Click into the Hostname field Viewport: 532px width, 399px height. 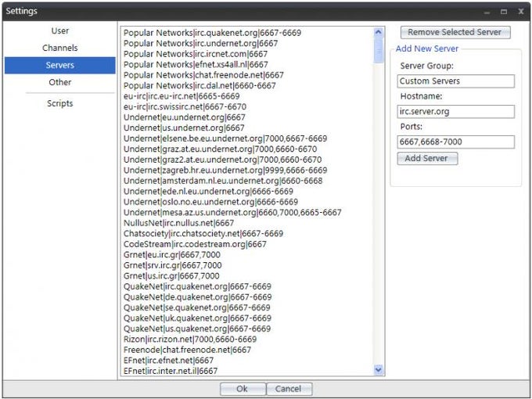[455, 112]
